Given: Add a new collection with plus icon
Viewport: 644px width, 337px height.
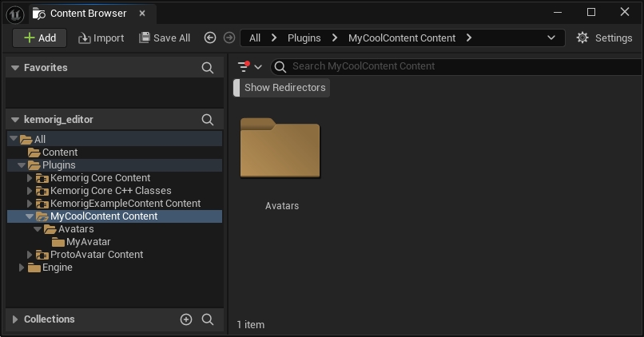Looking at the screenshot, I should 186,319.
